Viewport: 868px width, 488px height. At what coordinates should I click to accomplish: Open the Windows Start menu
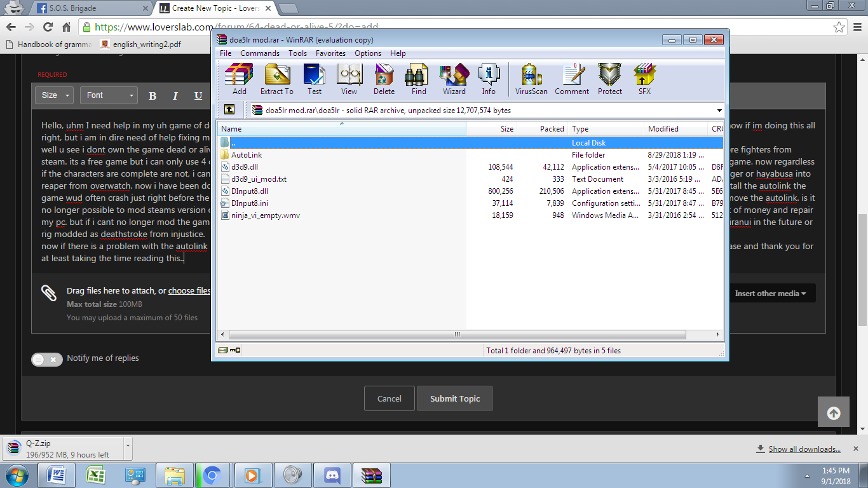tap(17, 475)
